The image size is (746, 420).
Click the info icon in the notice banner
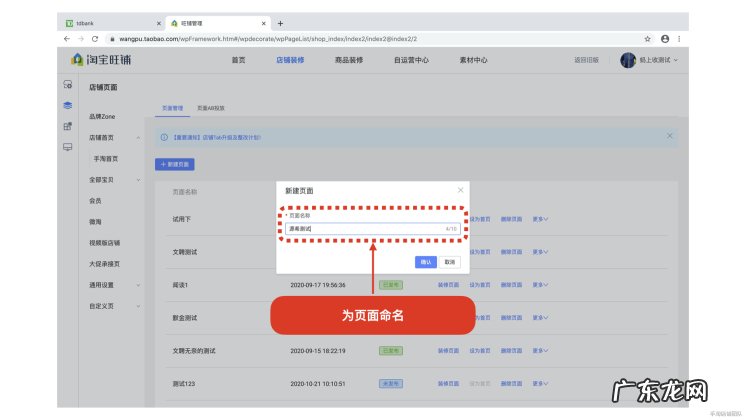click(x=164, y=137)
